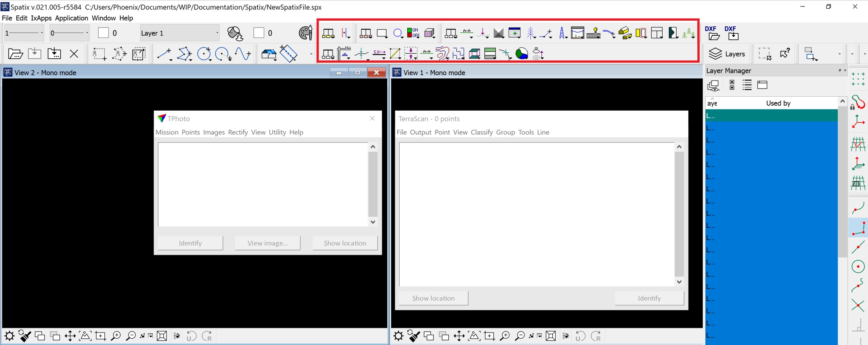Viewport: 868px width, 345px height.
Task: Click the DXF import icon
Action: (x=732, y=33)
